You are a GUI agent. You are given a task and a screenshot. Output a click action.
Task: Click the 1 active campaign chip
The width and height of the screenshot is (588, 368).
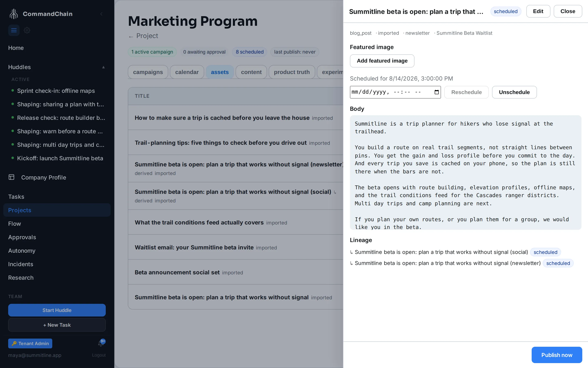152,52
